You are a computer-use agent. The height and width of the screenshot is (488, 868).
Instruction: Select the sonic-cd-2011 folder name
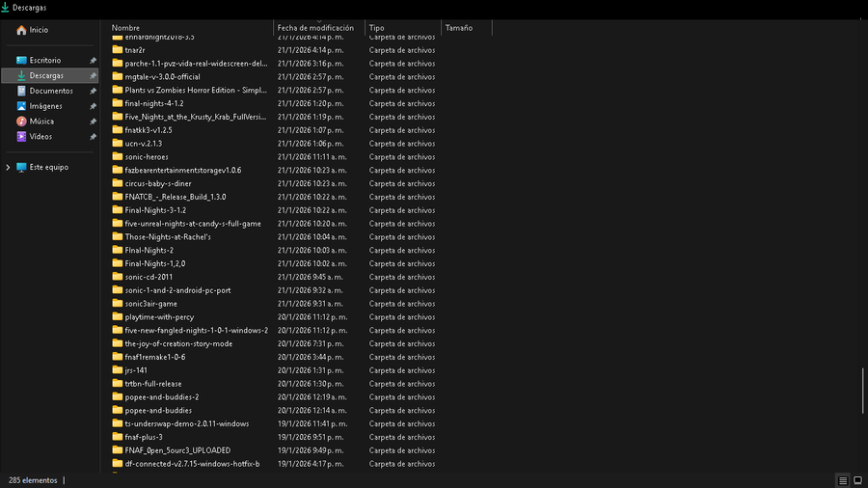(149, 277)
